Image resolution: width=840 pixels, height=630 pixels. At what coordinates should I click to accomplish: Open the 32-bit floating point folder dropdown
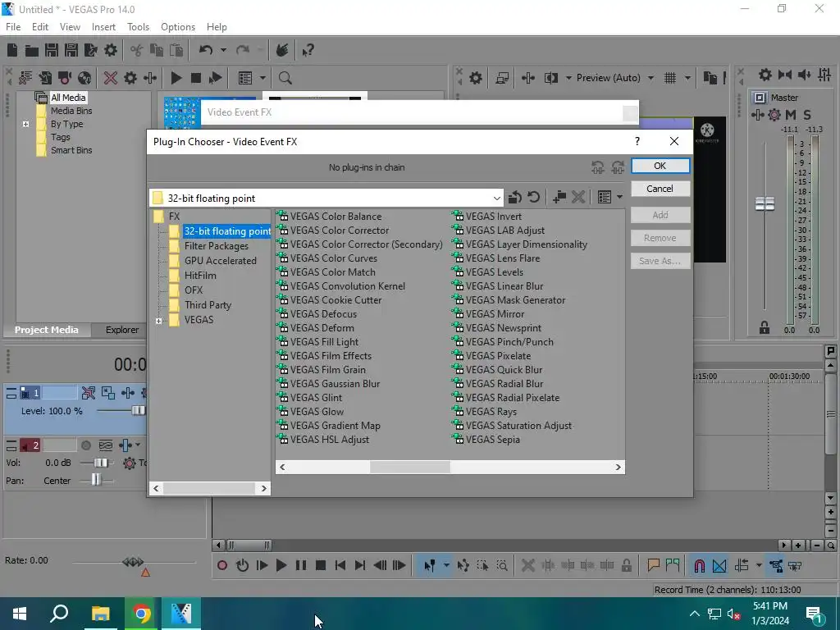click(496, 199)
